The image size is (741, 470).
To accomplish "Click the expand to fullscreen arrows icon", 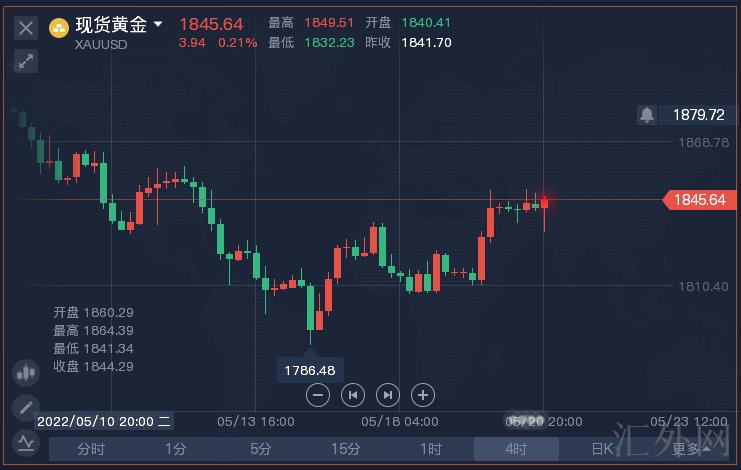I will (26, 61).
